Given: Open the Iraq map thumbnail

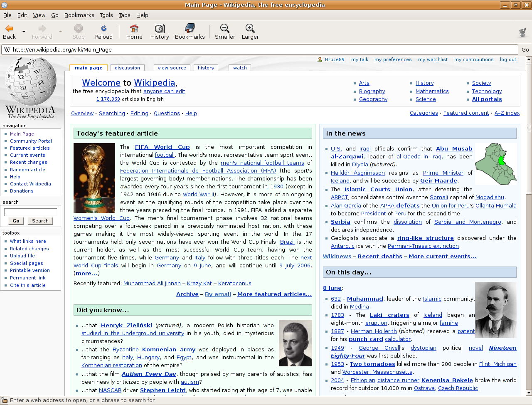Looking at the screenshot, I should click(496, 164).
